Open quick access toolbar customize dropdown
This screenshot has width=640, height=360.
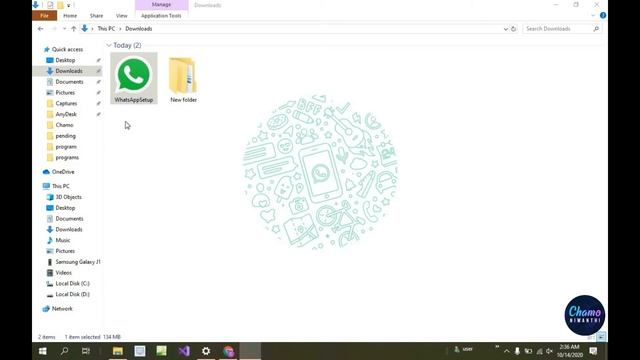(68, 5)
